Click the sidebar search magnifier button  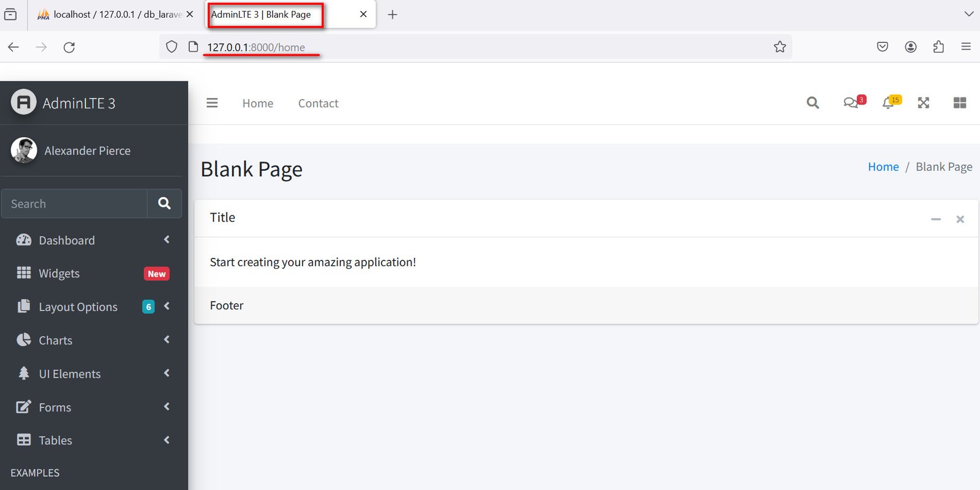coord(164,203)
